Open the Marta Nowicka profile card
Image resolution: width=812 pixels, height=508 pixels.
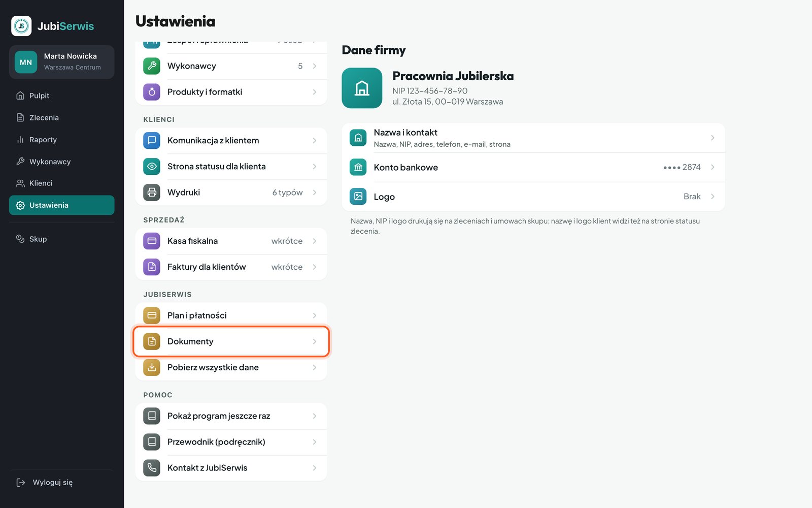tap(61, 62)
